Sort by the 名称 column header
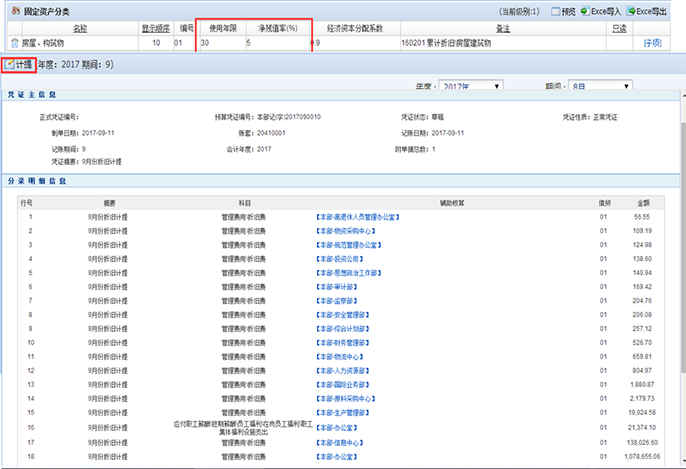The width and height of the screenshot is (686, 469). click(x=80, y=28)
